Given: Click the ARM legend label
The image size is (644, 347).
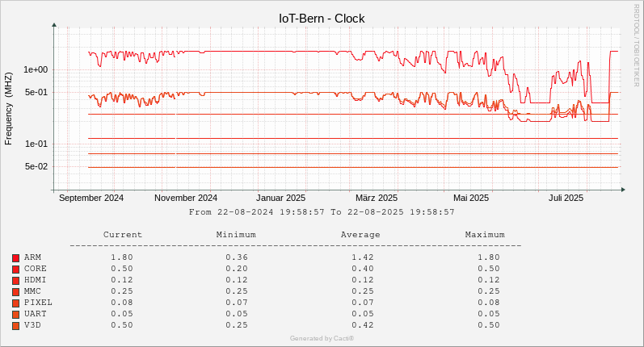Looking at the screenshot, I should 32,257.
